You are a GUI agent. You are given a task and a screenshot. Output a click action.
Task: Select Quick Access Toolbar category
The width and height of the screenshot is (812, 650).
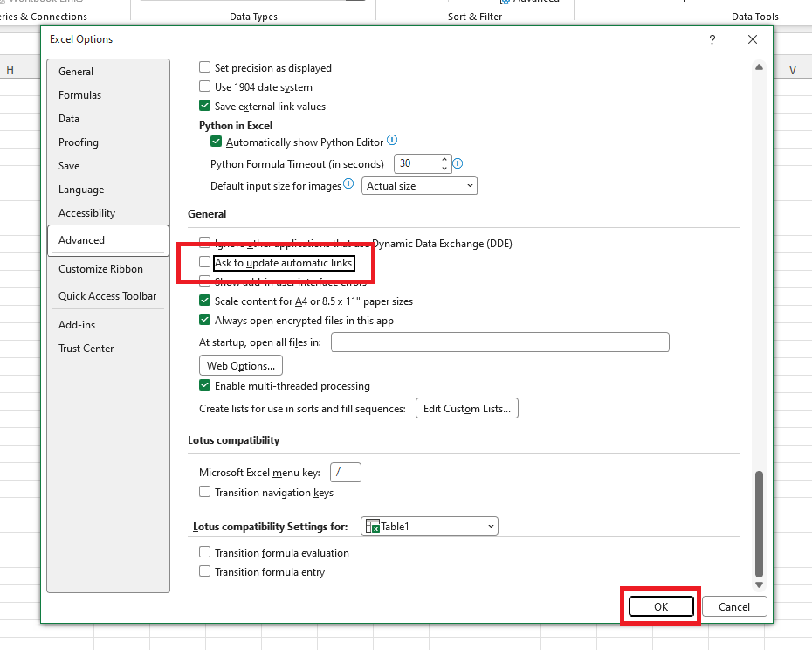107,296
